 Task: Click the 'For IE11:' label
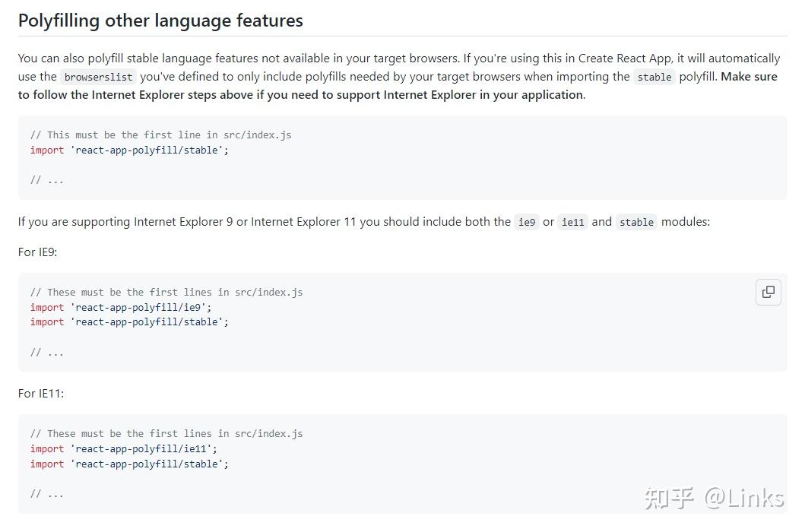click(41, 393)
